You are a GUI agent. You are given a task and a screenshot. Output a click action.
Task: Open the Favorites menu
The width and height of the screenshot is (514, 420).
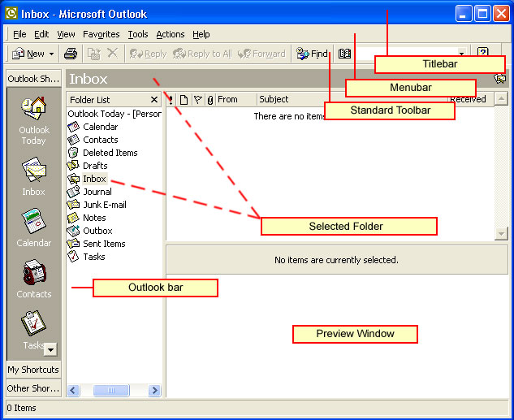pyautogui.click(x=102, y=34)
